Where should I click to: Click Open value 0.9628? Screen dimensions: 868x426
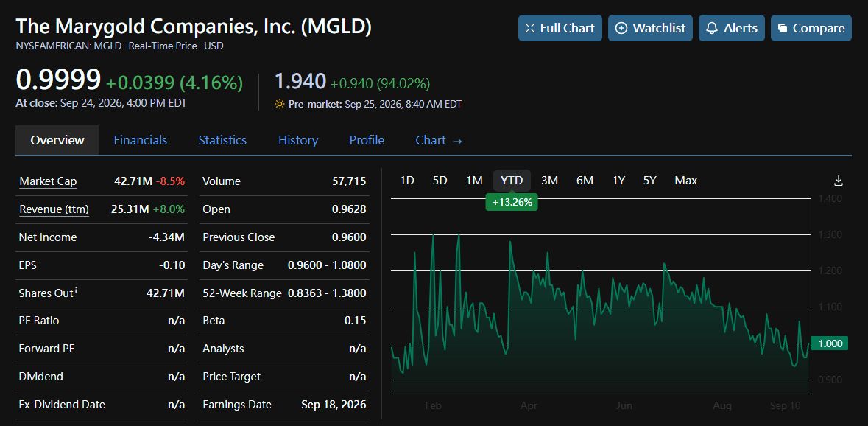(349, 209)
